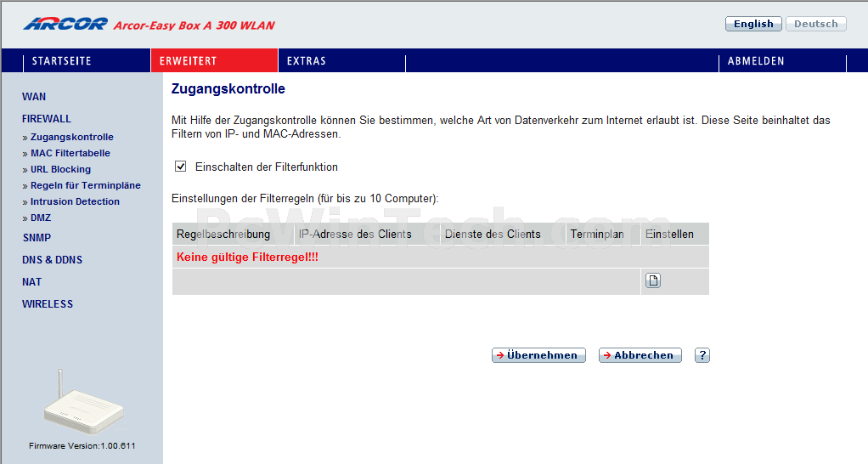Image resolution: width=868 pixels, height=464 pixels.
Task: Select the ERWEITERT tab
Action: click(214, 60)
